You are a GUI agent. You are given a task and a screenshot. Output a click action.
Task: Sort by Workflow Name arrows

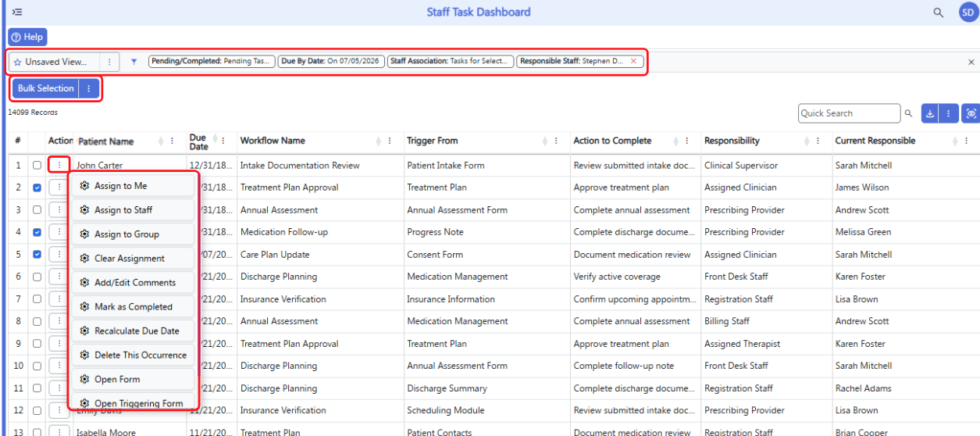378,141
